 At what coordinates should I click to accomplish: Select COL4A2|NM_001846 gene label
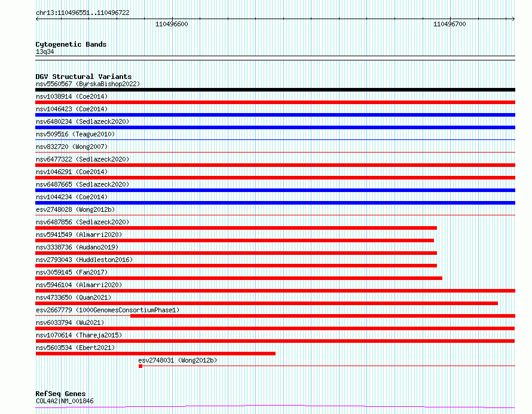point(65,401)
